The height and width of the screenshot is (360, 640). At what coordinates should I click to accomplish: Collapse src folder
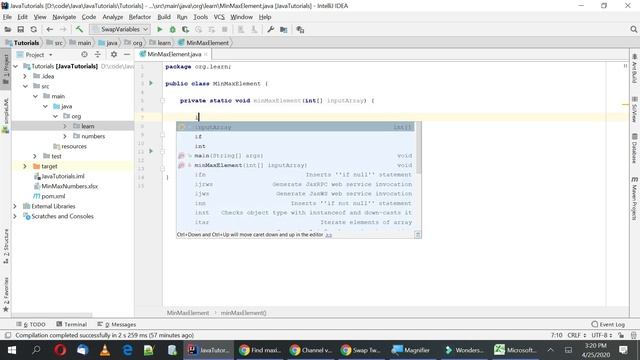[x=25, y=86]
